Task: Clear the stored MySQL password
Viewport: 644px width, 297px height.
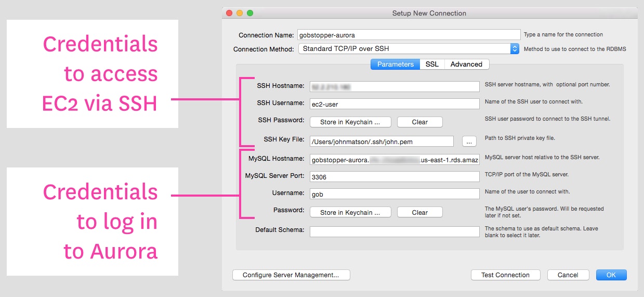Action: (419, 212)
